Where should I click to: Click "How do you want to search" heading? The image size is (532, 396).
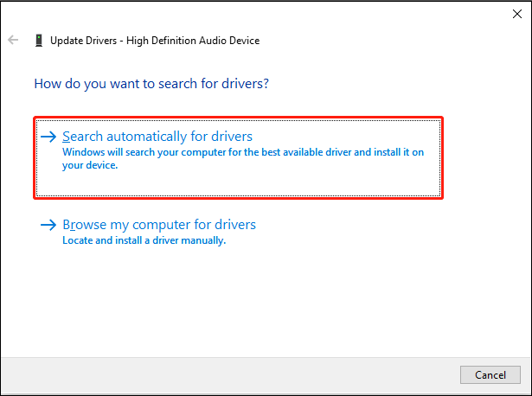click(151, 84)
